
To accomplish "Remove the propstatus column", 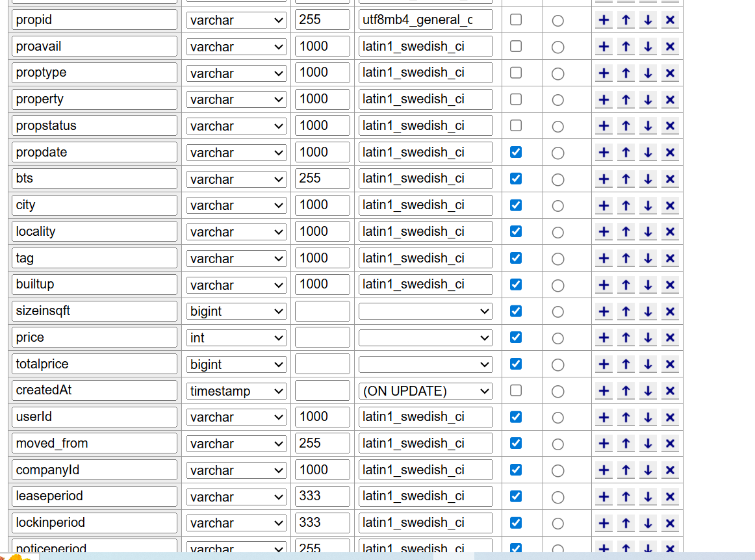I will coord(670,126).
